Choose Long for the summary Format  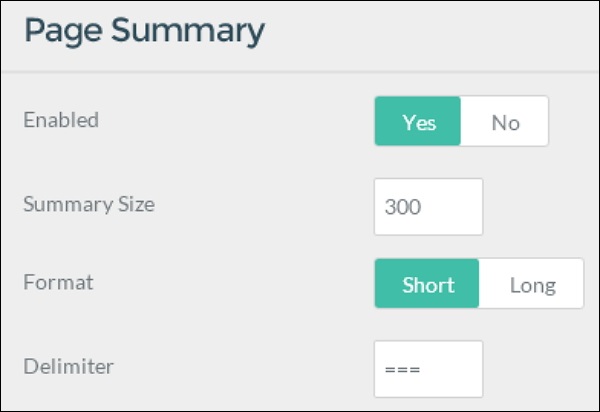[531, 284]
